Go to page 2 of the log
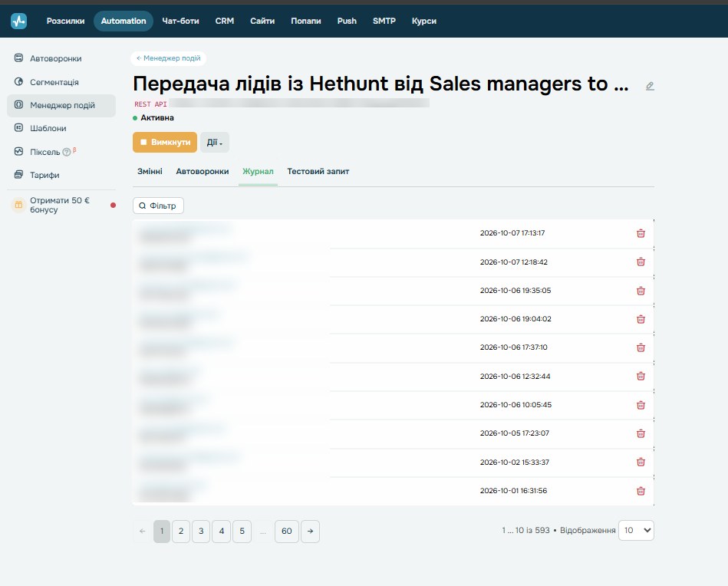The image size is (728, 586). pyautogui.click(x=181, y=532)
